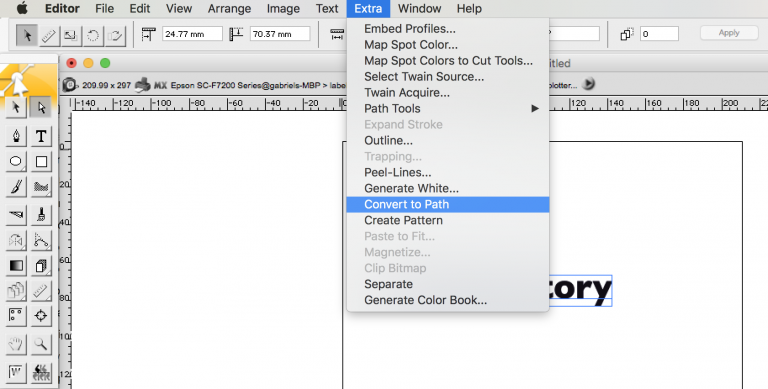The width and height of the screenshot is (768, 389).
Task: Activate the Hand pan tool
Action: (x=16, y=344)
